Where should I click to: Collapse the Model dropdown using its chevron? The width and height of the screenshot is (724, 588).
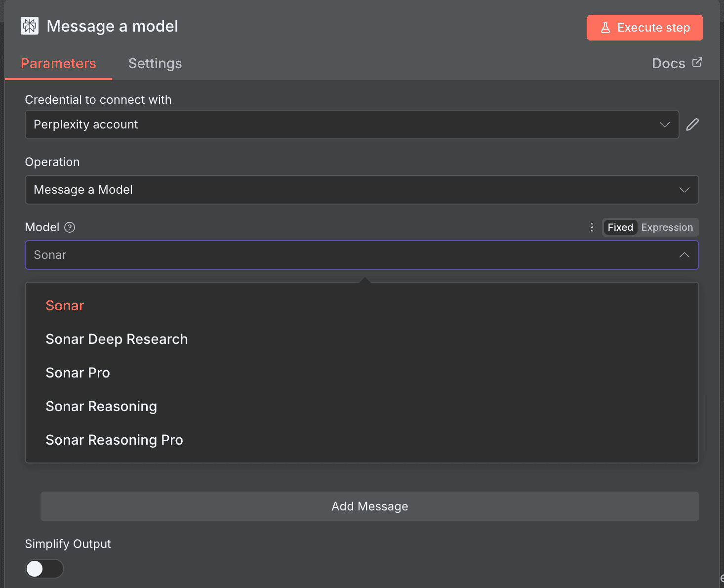click(x=684, y=255)
